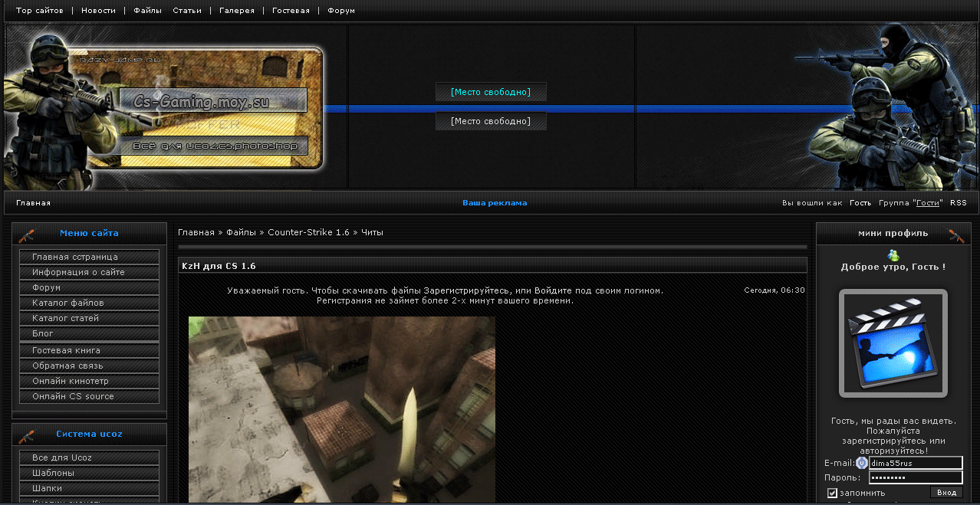Click the two-people user icon above the greeting
Viewport: 980px width, 505px height.
click(893, 255)
